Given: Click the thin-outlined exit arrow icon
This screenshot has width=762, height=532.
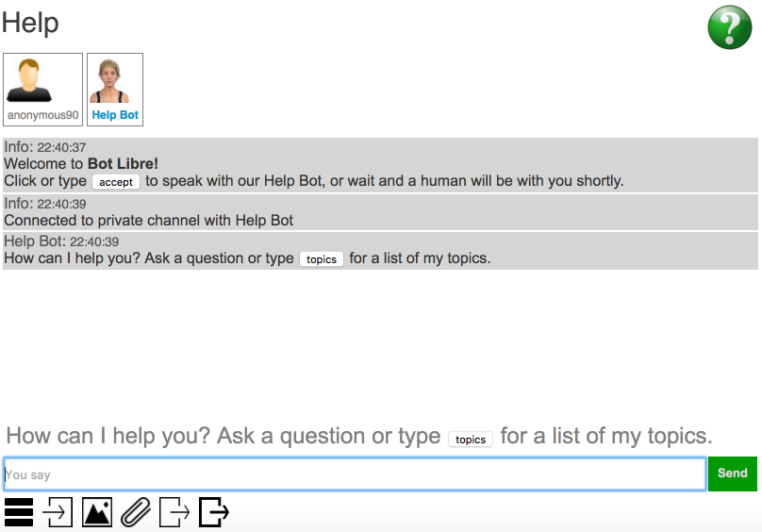Looking at the screenshot, I should tap(174, 512).
